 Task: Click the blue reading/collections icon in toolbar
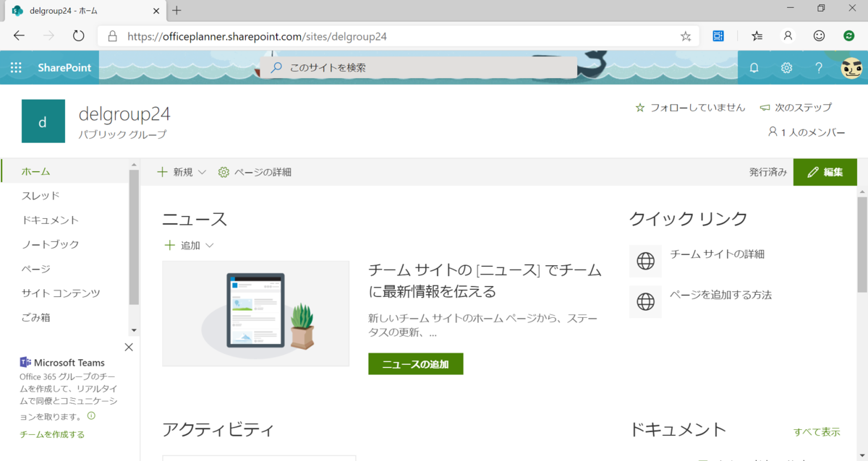(x=718, y=36)
